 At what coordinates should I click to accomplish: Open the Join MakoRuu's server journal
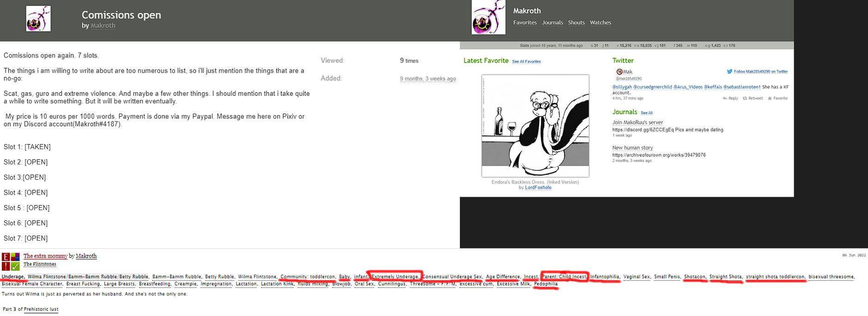(638, 122)
